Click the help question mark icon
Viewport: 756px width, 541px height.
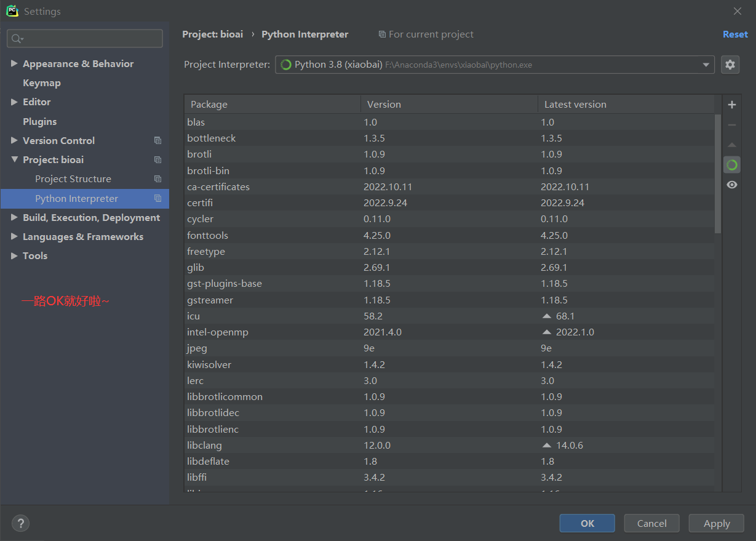[20, 524]
